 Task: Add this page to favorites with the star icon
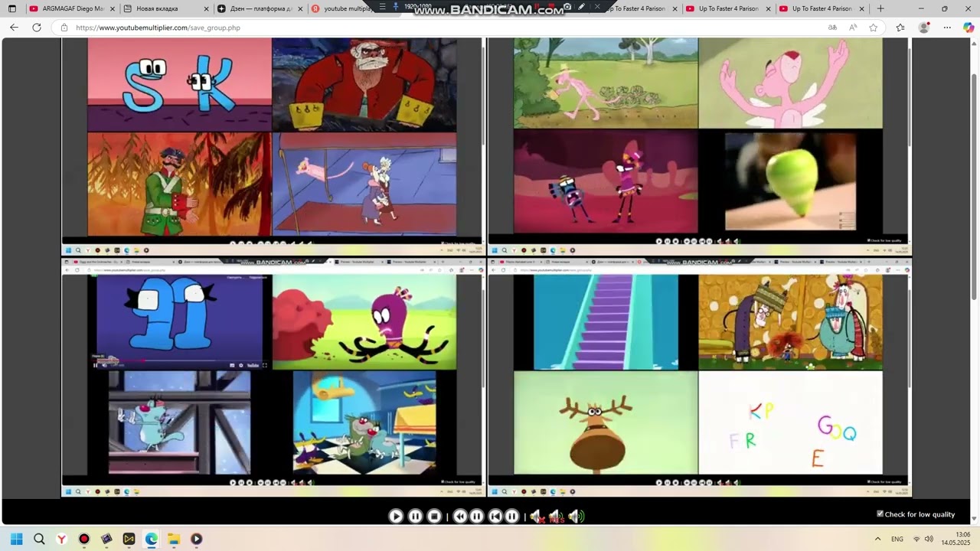tap(874, 28)
